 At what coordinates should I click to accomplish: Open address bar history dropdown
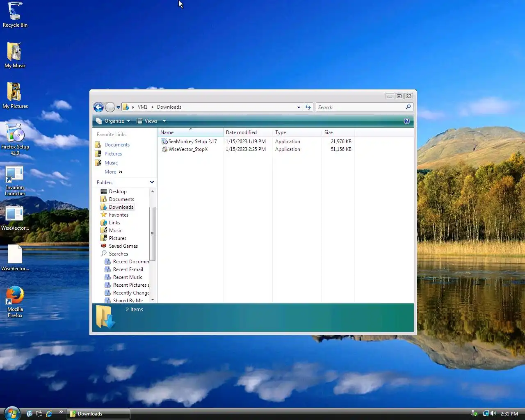[299, 107]
